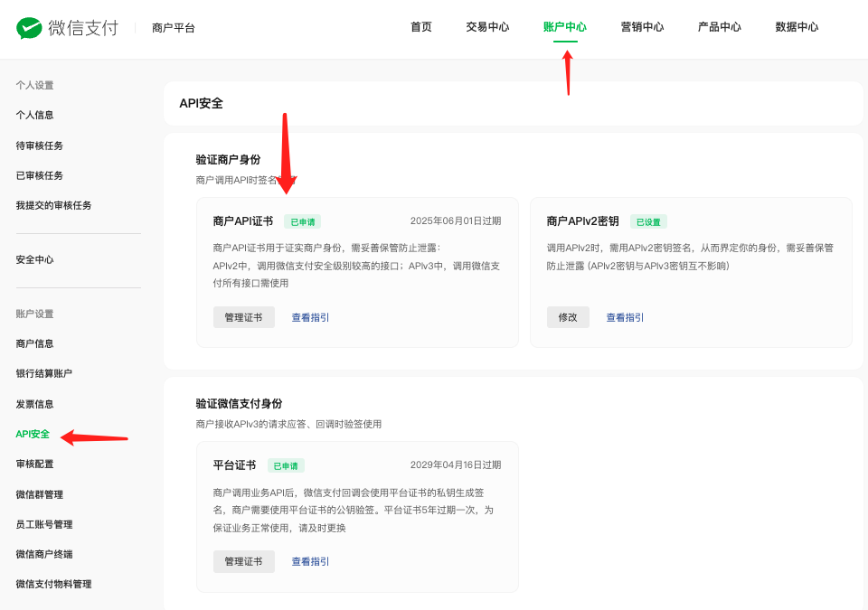
Task: Open 查看指引 link for 平台证书
Action: 310,561
